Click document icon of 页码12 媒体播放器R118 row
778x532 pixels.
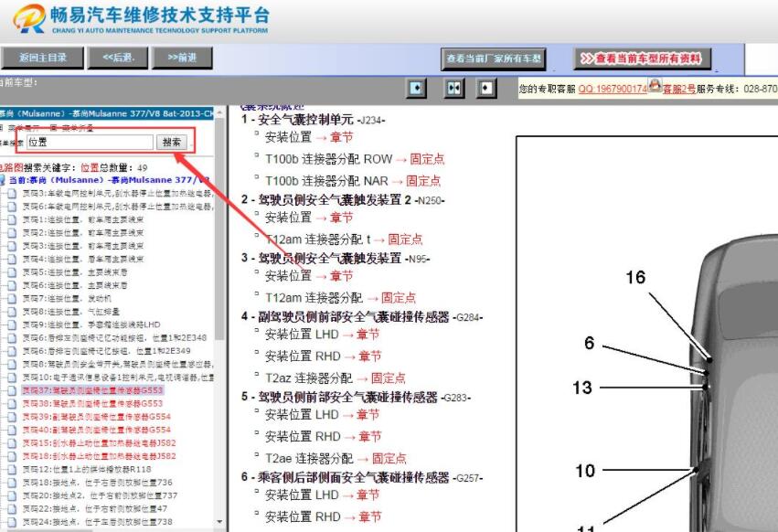(x=11, y=469)
